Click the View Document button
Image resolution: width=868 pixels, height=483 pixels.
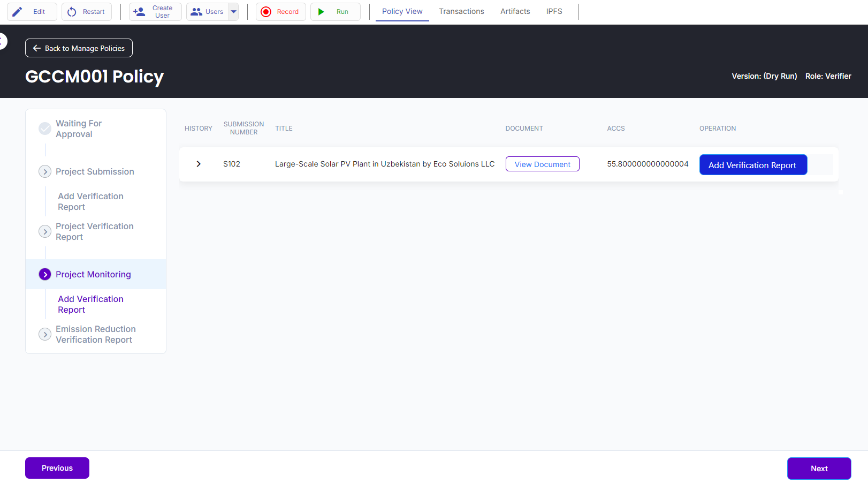(x=542, y=164)
